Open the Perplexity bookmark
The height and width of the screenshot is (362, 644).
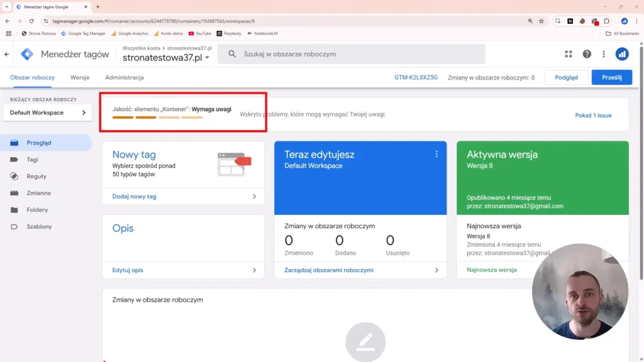click(x=229, y=34)
